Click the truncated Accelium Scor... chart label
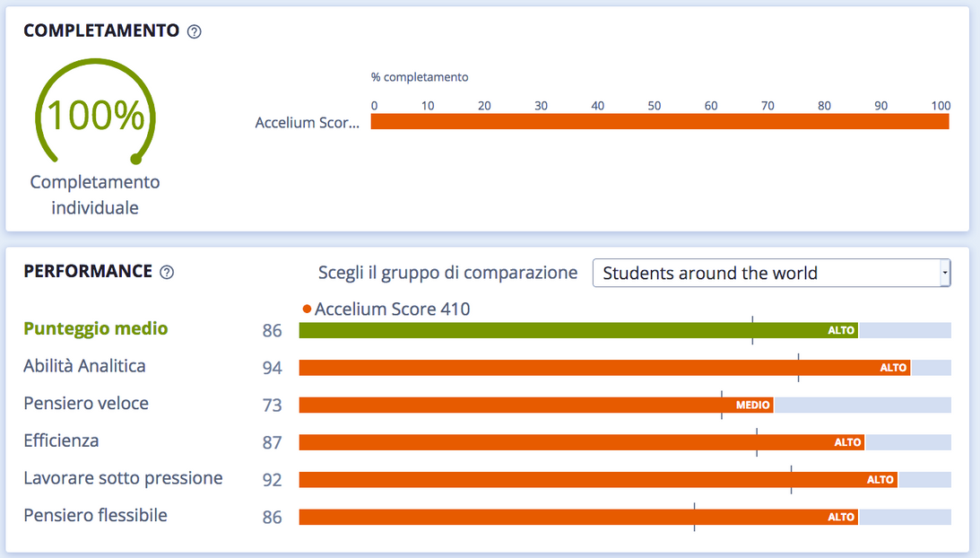980x558 pixels. click(x=308, y=123)
